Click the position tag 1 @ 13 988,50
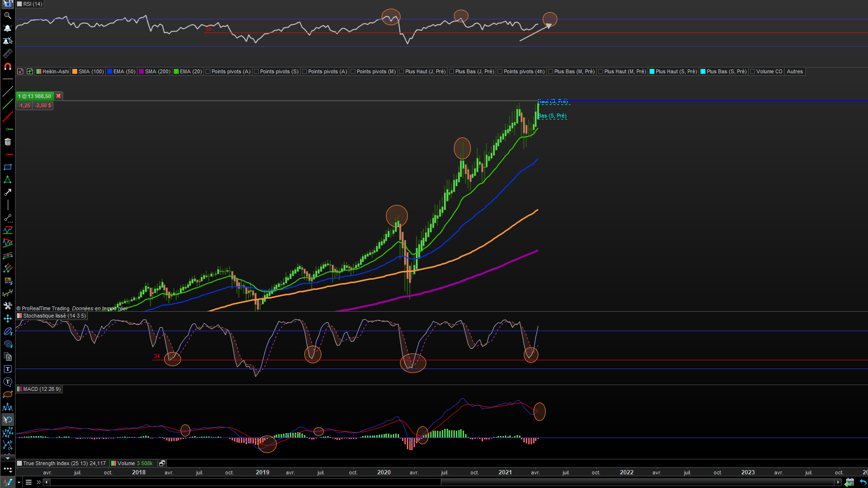Image resolution: width=868 pixels, height=488 pixels. tap(34, 96)
